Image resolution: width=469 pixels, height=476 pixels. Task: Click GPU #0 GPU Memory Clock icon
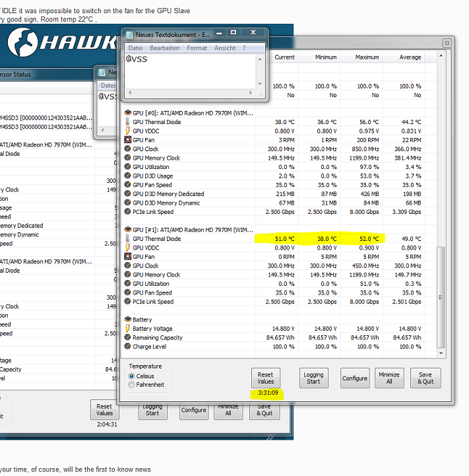click(128, 158)
